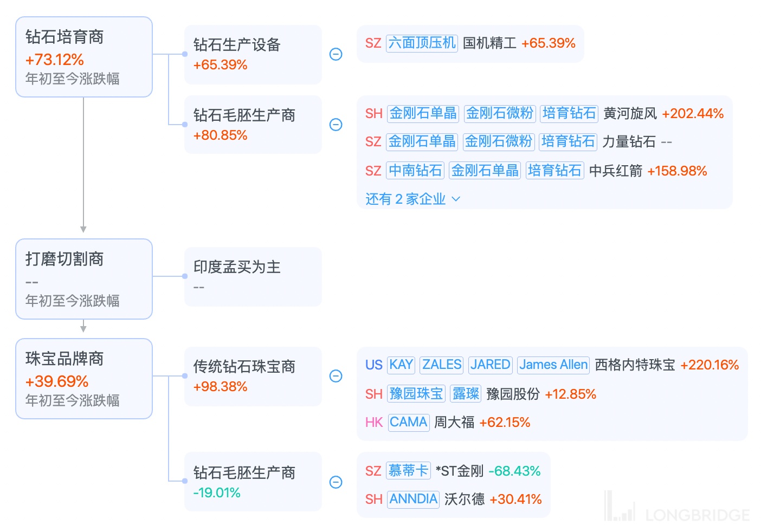Screen dimensions: 761x532
Task: Select the 打磨切割商 node
Action: pyautogui.click(x=83, y=279)
